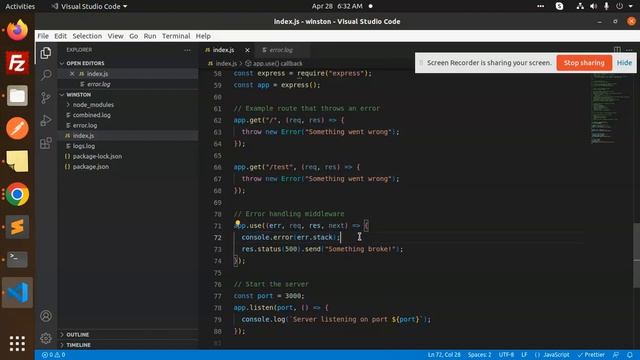Click the errors and warnings status indicator

[53, 355]
